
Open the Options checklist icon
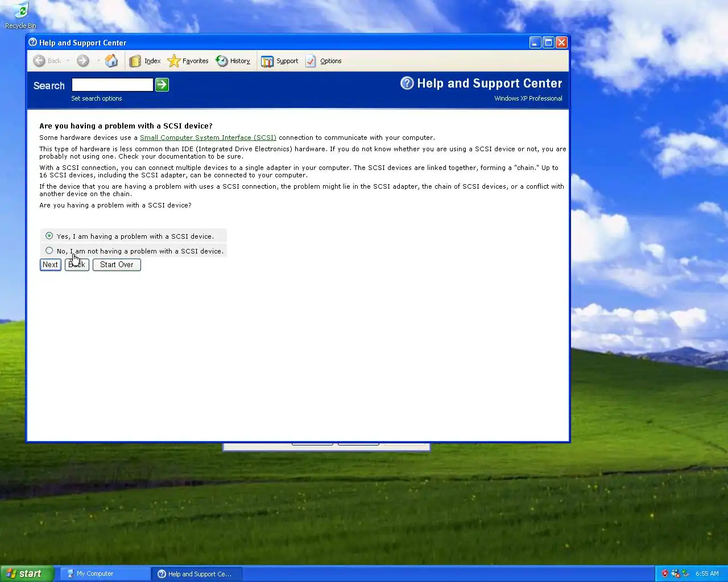coord(311,61)
